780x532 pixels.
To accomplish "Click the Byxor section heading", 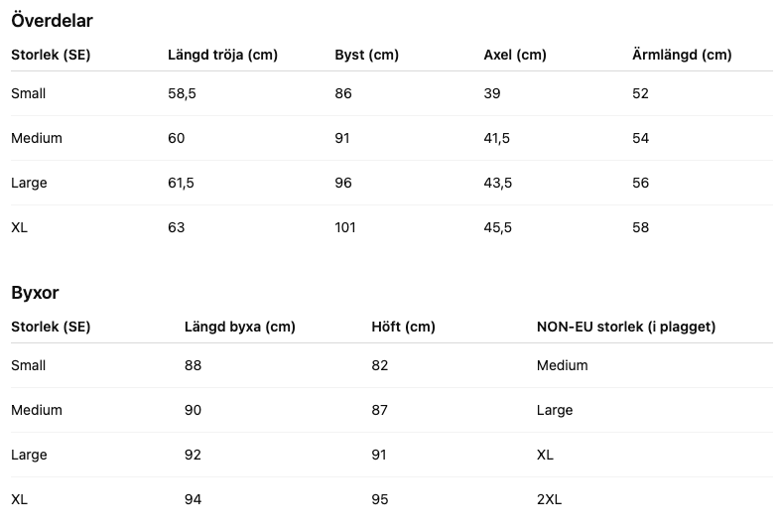I will click(36, 293).
